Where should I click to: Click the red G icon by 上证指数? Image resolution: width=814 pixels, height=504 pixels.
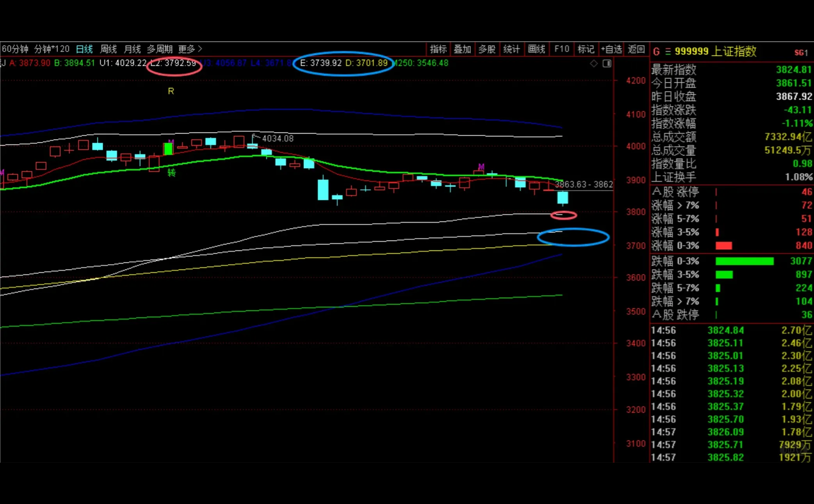(656, 52)
